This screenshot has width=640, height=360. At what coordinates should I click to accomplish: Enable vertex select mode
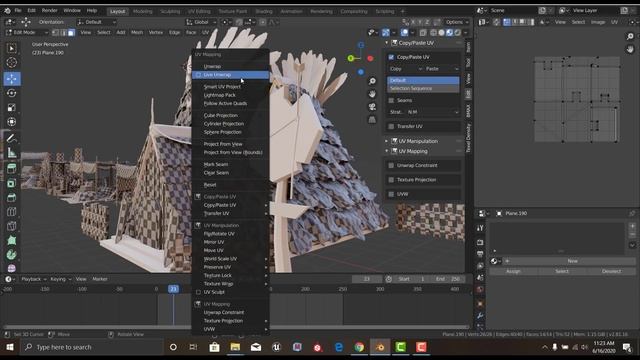click(56, 32)
